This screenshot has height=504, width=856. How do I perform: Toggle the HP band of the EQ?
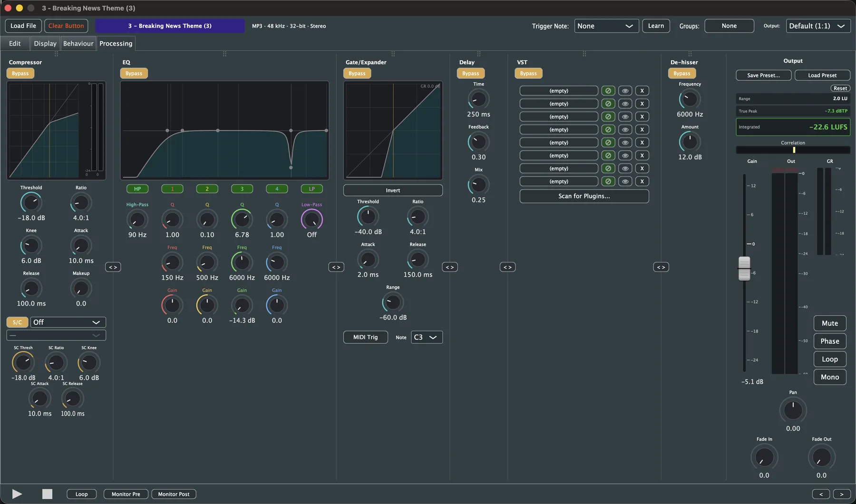pos(137,189)
